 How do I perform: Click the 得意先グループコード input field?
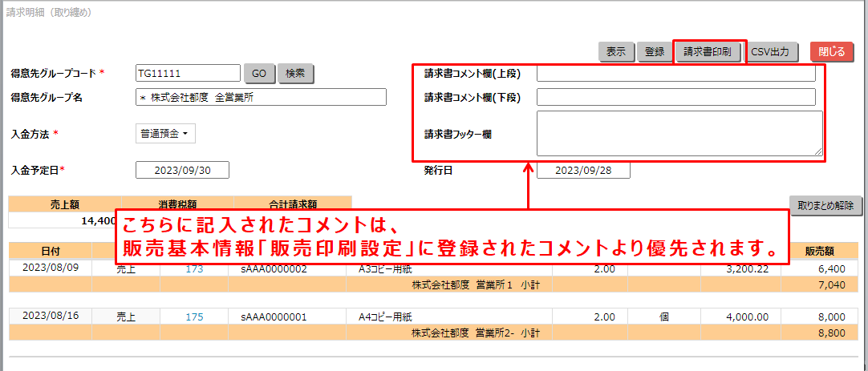(188, 74)
